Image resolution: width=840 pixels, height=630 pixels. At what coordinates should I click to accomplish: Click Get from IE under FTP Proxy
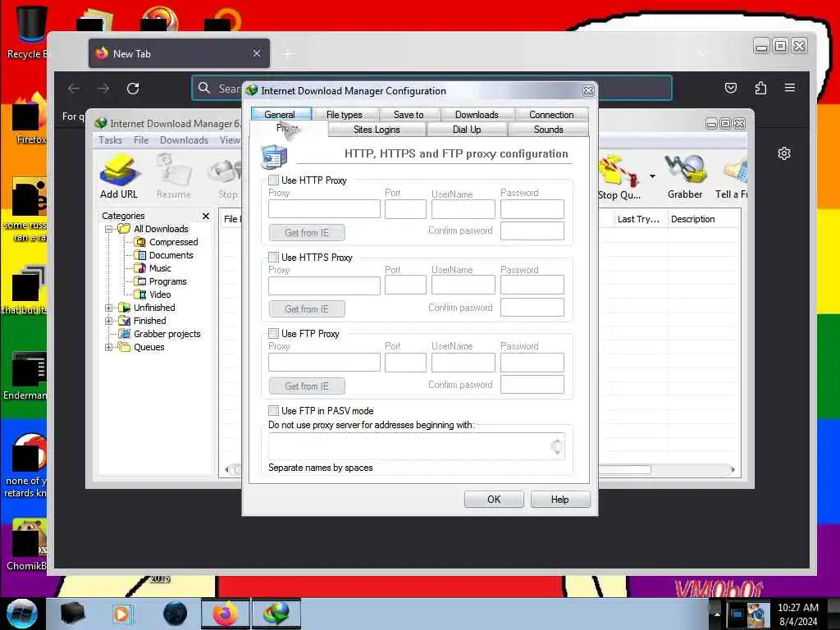[x=307, y=386]
